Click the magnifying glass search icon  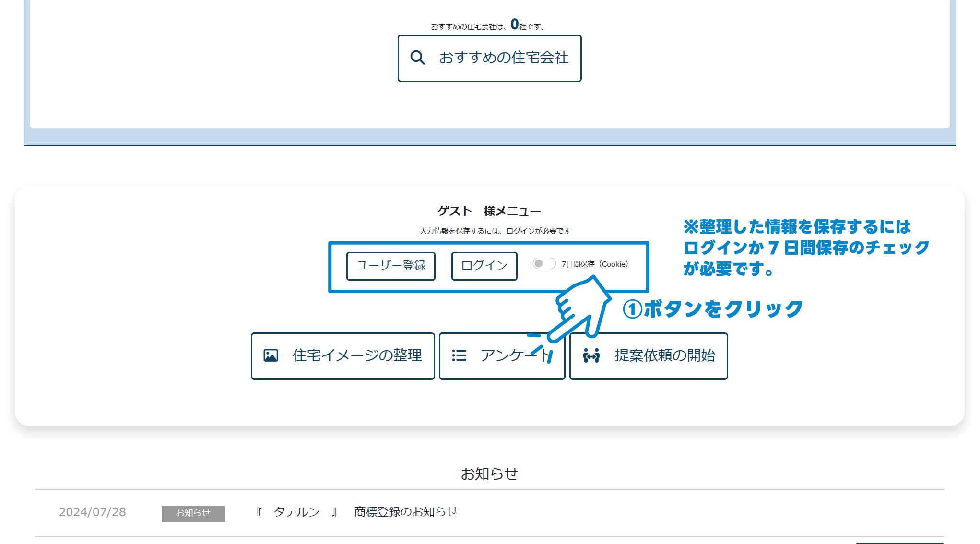pos(418,58)
